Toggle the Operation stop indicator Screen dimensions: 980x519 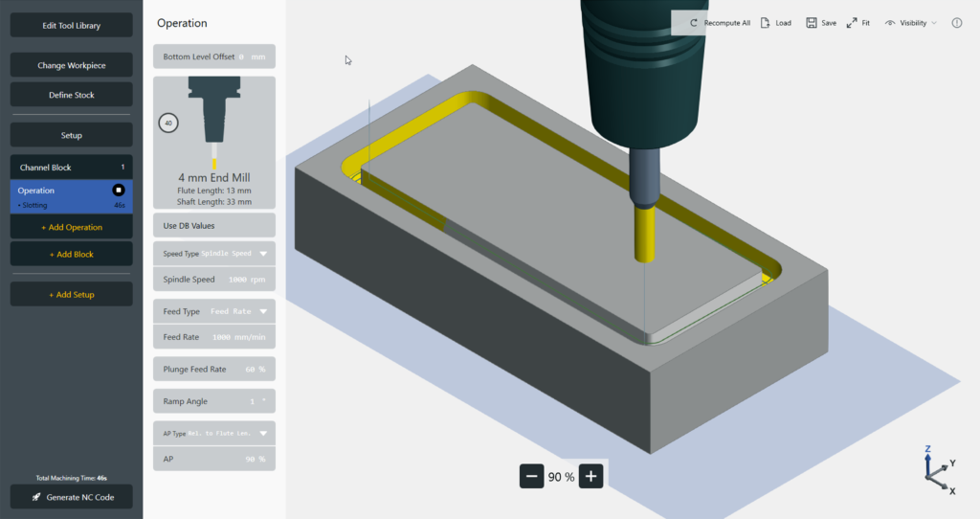click(119, 191)
